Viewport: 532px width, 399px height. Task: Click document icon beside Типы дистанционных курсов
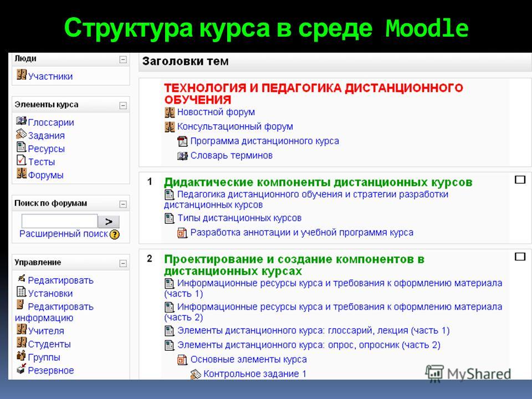[169, 218]
